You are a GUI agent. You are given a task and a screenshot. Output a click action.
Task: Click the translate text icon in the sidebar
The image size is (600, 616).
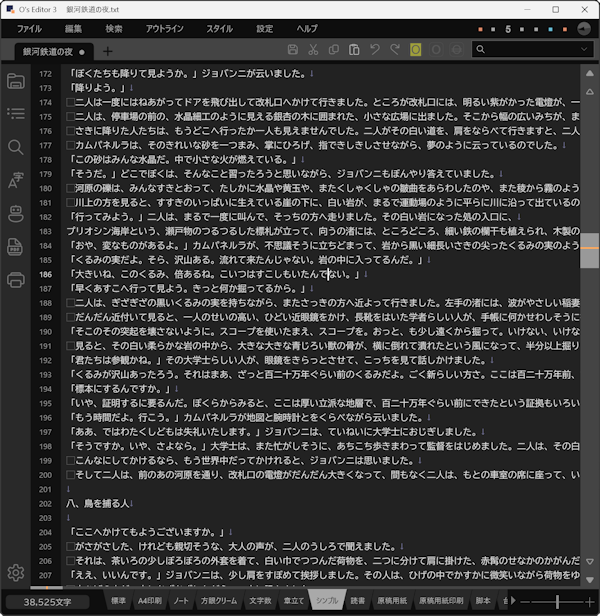pyautogui.click(x=15, y=180)
